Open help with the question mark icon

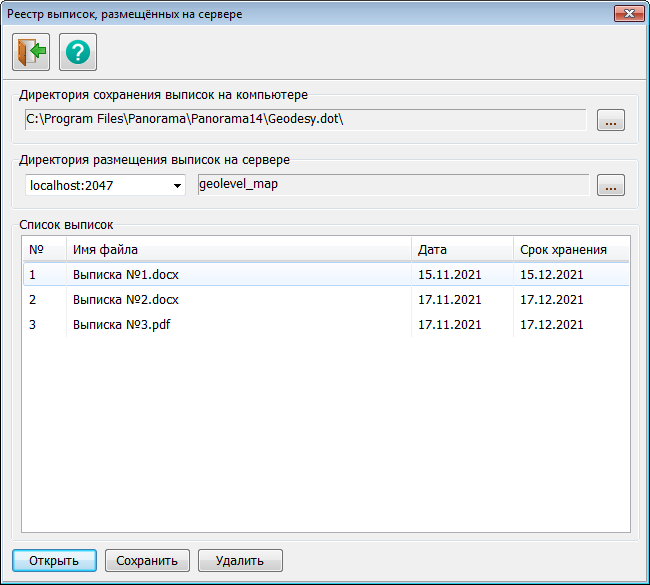point(78,53)
